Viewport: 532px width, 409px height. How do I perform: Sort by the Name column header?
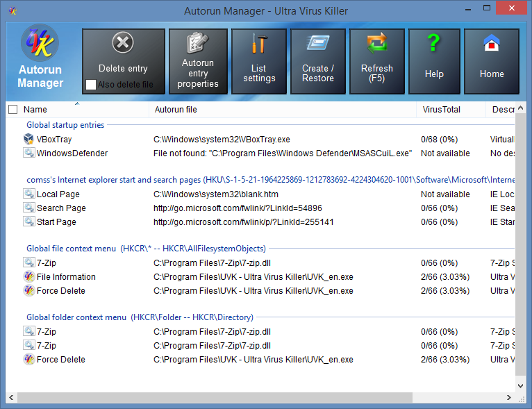click(35, 110)
